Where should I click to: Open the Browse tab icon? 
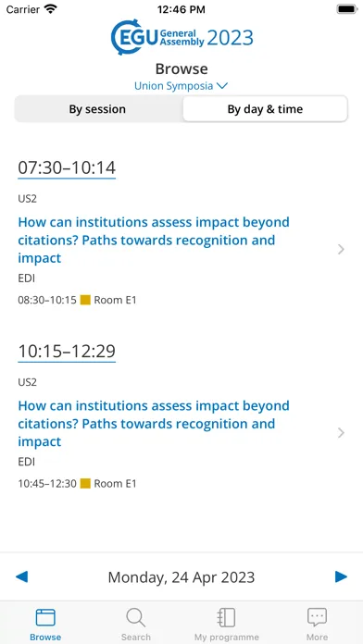tap(45, 618)
